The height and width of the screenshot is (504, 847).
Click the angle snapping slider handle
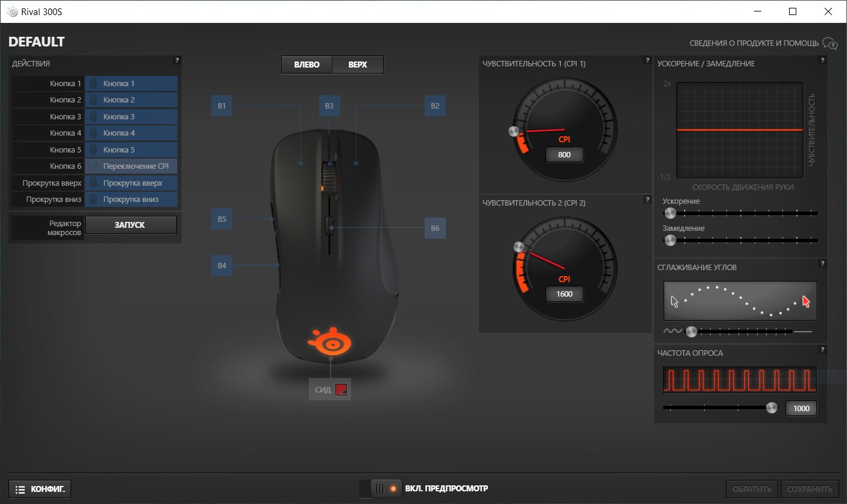tap(691, 331)
